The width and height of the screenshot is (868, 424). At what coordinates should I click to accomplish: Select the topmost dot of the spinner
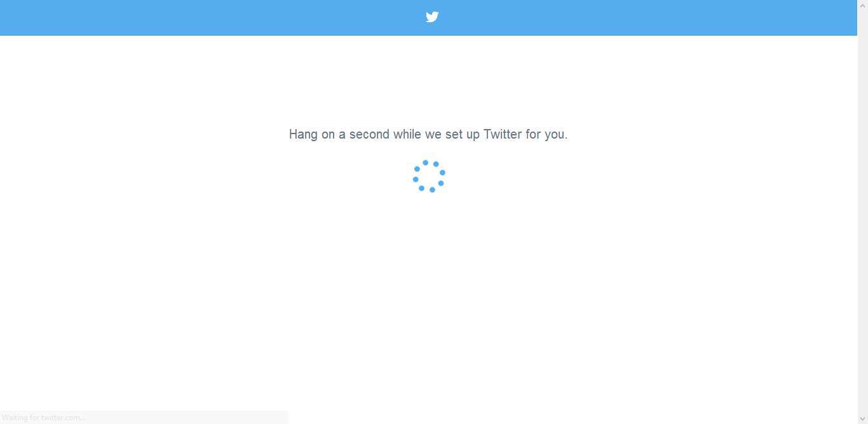[425, 163]
